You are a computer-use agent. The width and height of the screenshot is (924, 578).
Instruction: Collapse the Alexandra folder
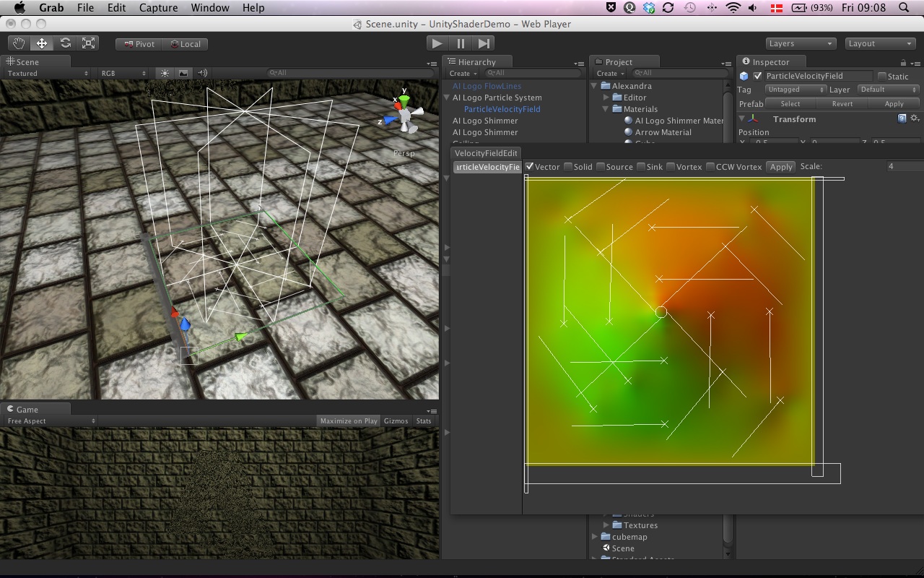pyautogui.click(x=594, y=86)
